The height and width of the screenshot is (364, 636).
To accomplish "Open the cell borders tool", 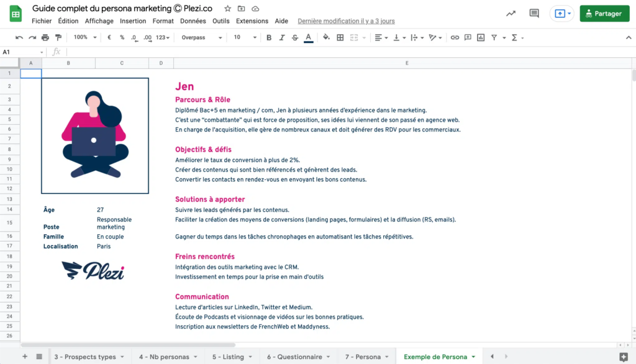I will pos(340,37).
